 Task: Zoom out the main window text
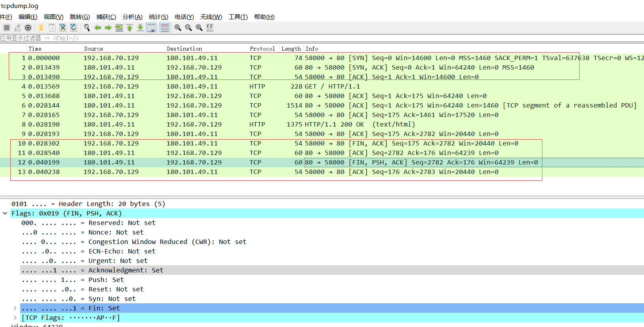[189, 28]
